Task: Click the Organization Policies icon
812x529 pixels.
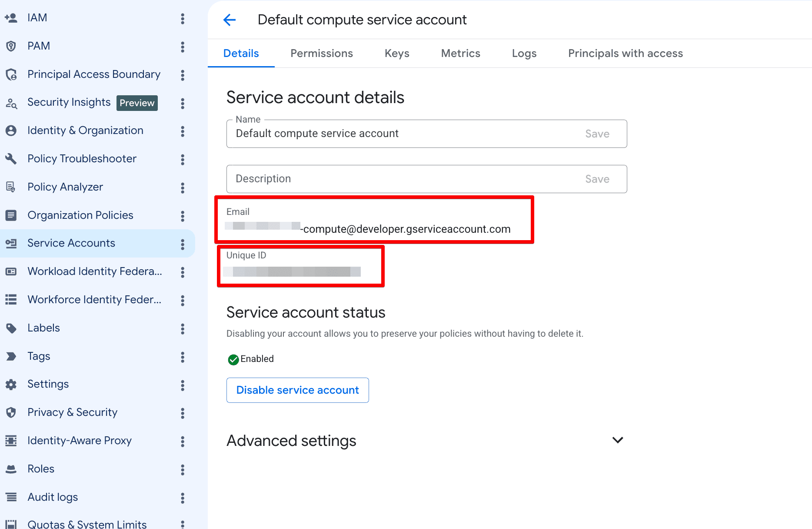Action: tap(11, 215)
